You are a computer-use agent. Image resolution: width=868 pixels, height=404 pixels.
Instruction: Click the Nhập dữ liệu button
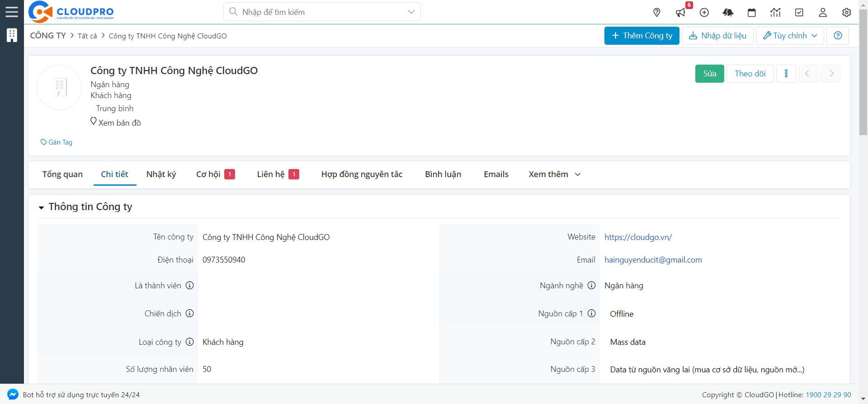(717, 36)
